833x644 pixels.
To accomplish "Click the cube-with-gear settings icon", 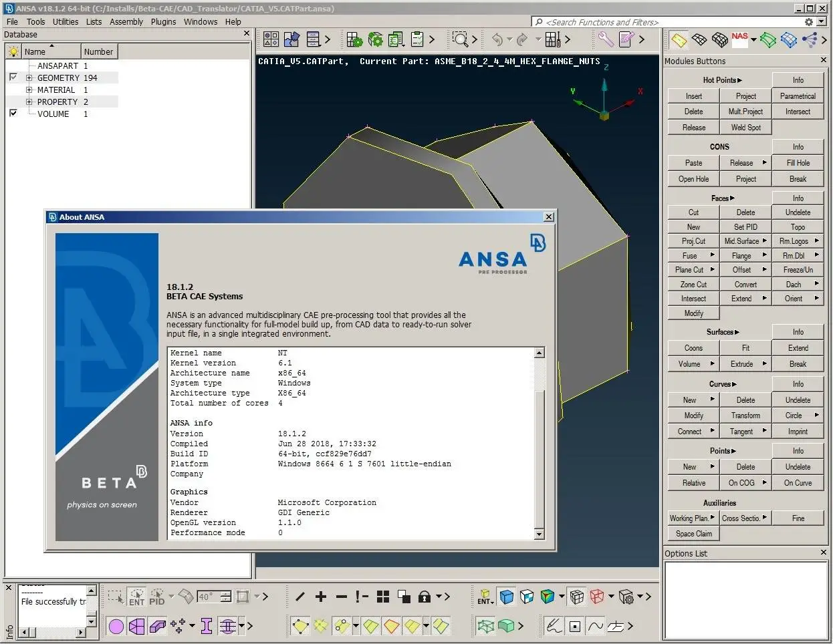I will (626, 597).
